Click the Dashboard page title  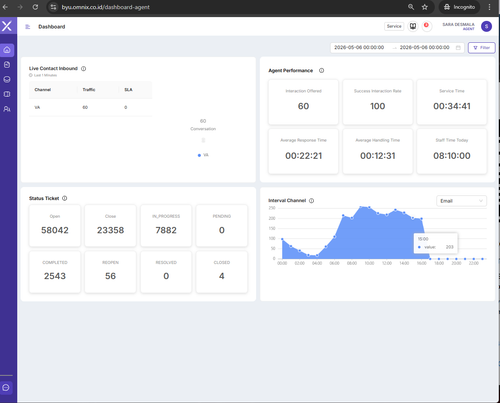pos(52,27)
